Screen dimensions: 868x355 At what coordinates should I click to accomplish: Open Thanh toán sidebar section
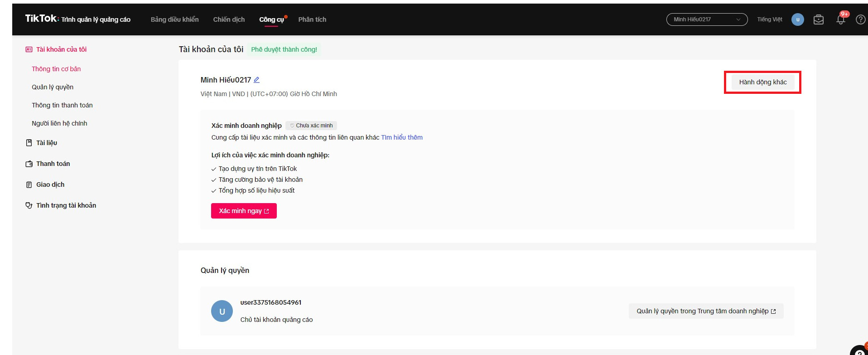pyautogui.click(x=53, y=164)
